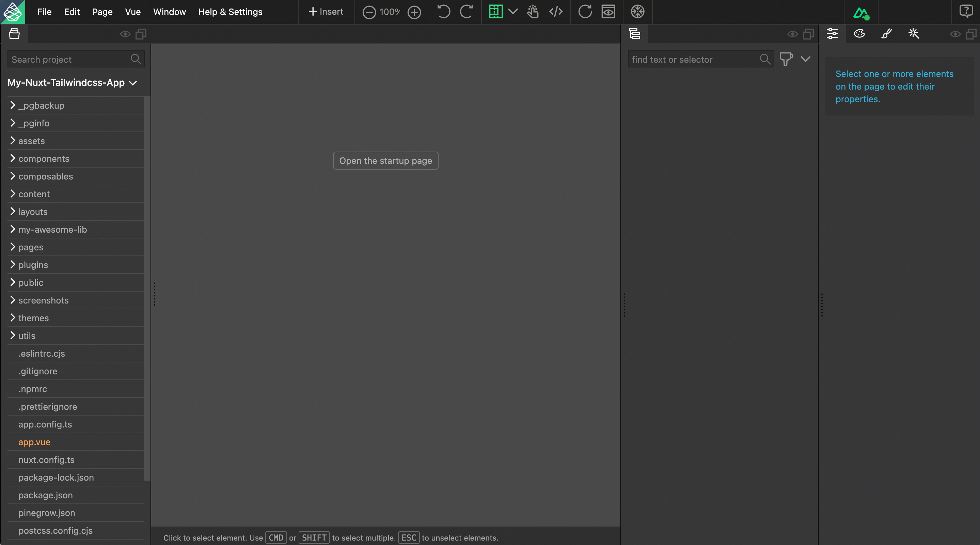Expand the layouts folder
Viewport: 980px width, 545px height.
[x=13, y=211]
